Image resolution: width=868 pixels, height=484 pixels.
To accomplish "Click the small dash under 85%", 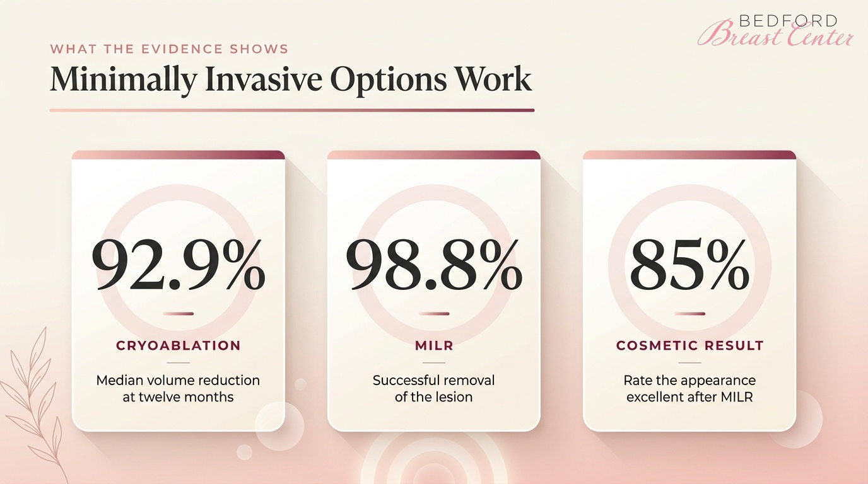I will click(689, 313).
